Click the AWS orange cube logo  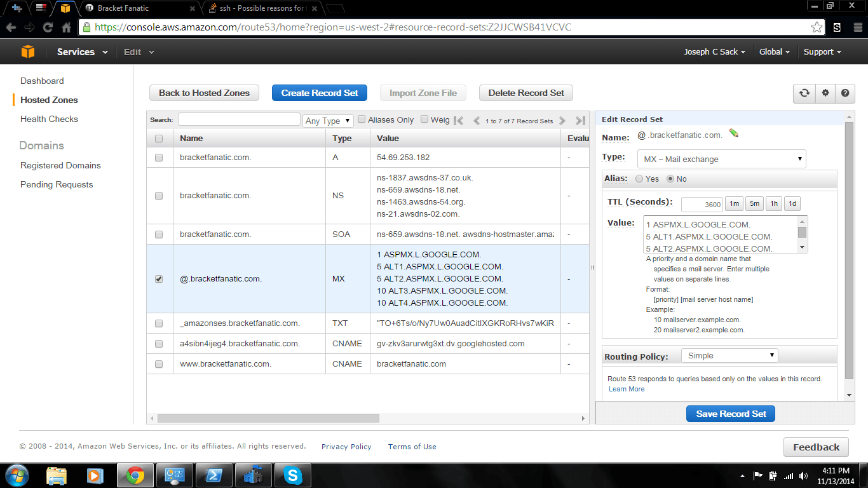(27, 51)
